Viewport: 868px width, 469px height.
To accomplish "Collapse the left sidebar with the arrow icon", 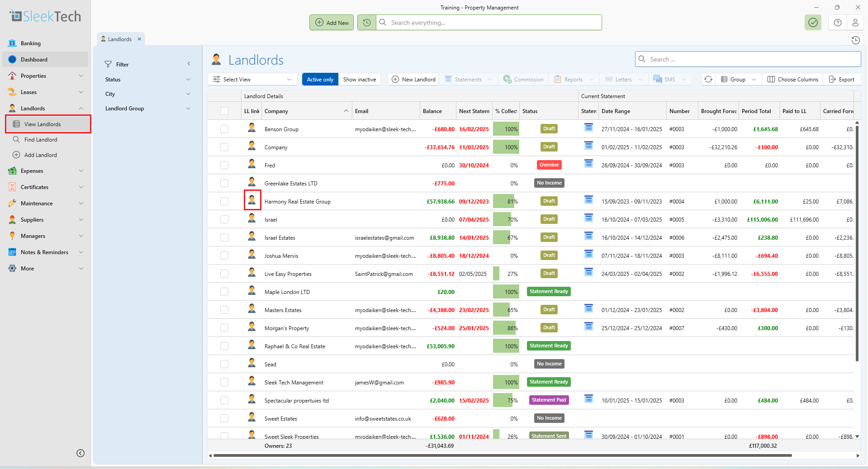I will [81, 453].
